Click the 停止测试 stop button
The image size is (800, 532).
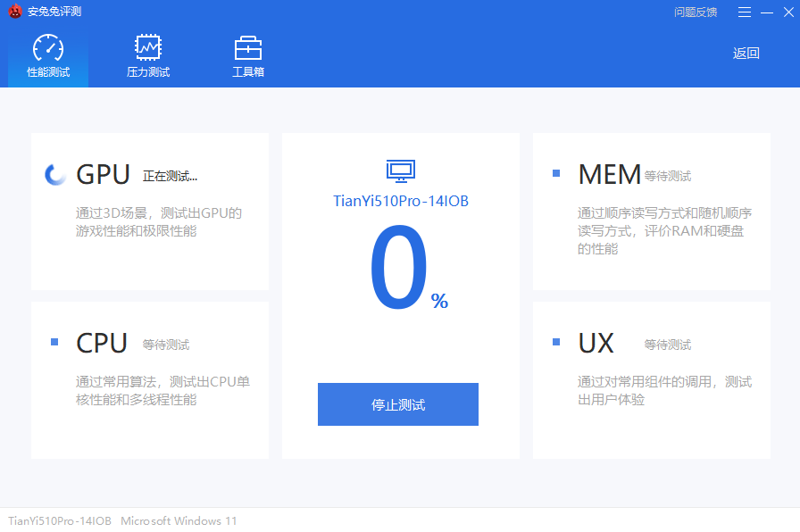coord(397,404)
